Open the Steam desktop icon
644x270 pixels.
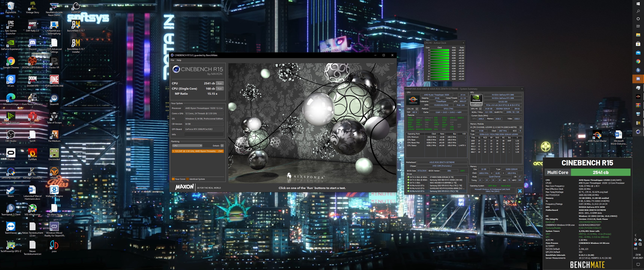point(11,191)
